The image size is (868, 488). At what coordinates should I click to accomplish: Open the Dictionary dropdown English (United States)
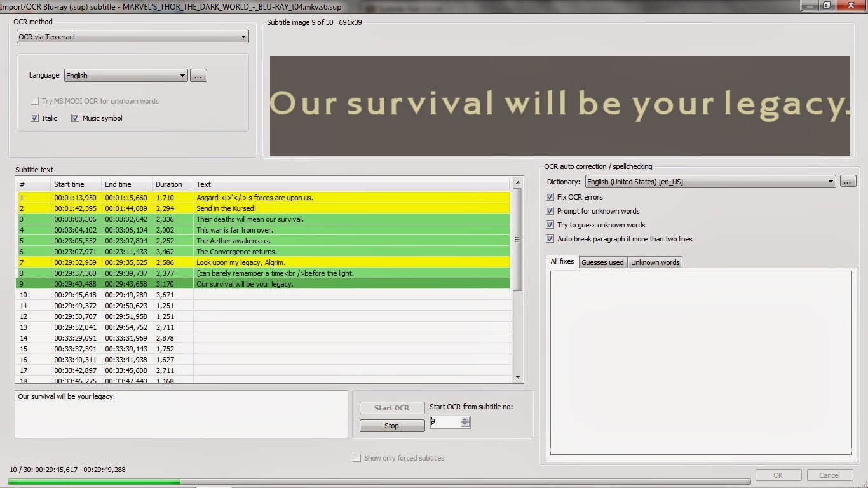(710, 182)
